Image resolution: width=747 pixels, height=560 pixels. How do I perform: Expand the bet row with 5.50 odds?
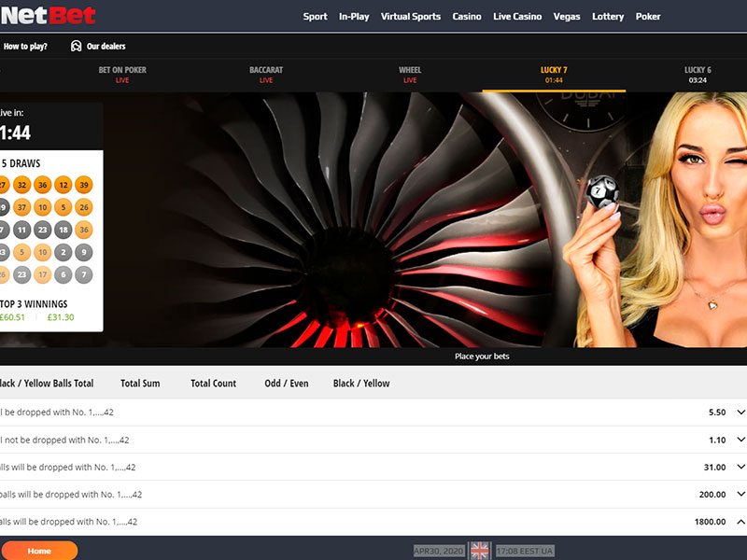tap(740, 413)
